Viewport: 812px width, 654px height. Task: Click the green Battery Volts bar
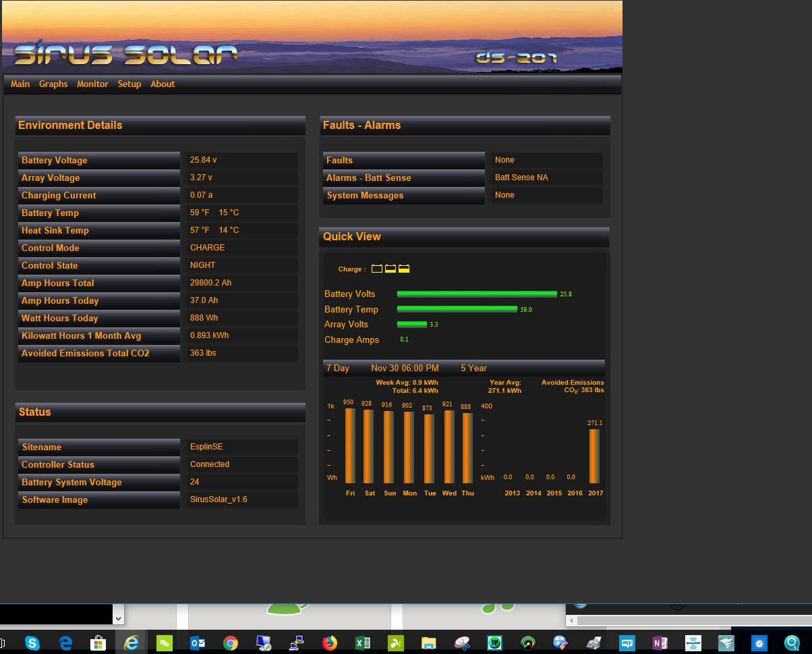pyautogui.click(x=477, y=294)
